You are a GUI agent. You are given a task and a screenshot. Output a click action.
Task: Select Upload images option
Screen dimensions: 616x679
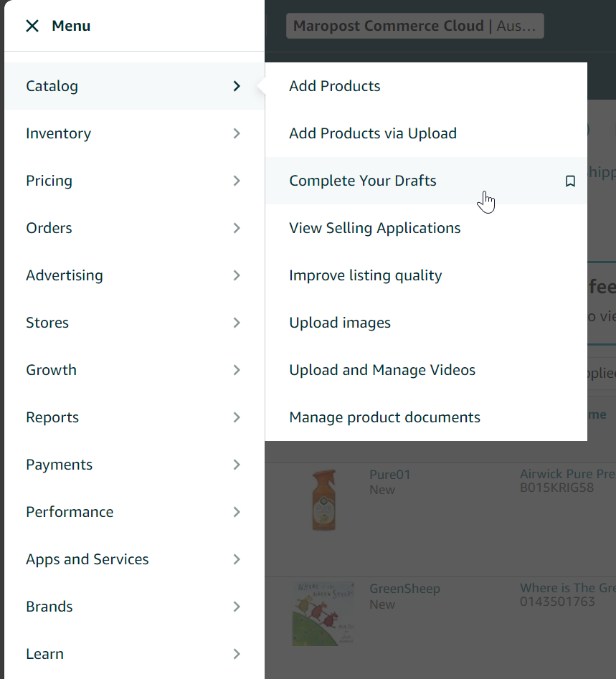pyautogui.click(x=426, y=323)
